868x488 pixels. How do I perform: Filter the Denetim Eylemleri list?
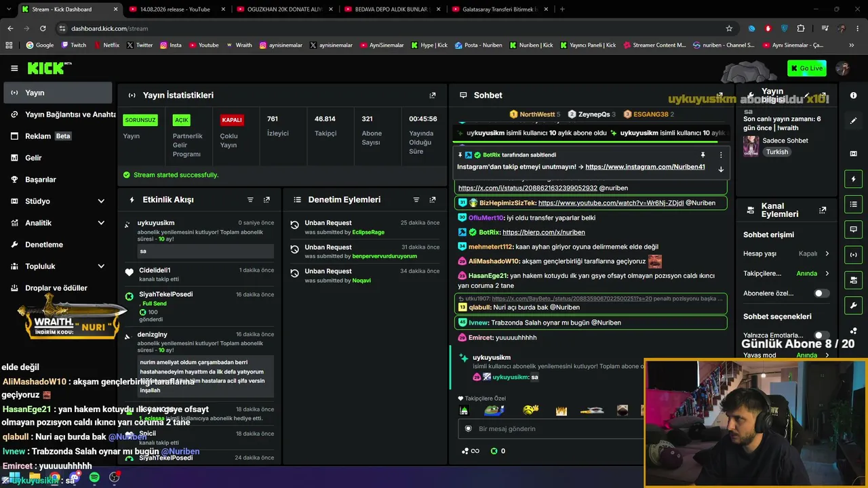point(416,200)
